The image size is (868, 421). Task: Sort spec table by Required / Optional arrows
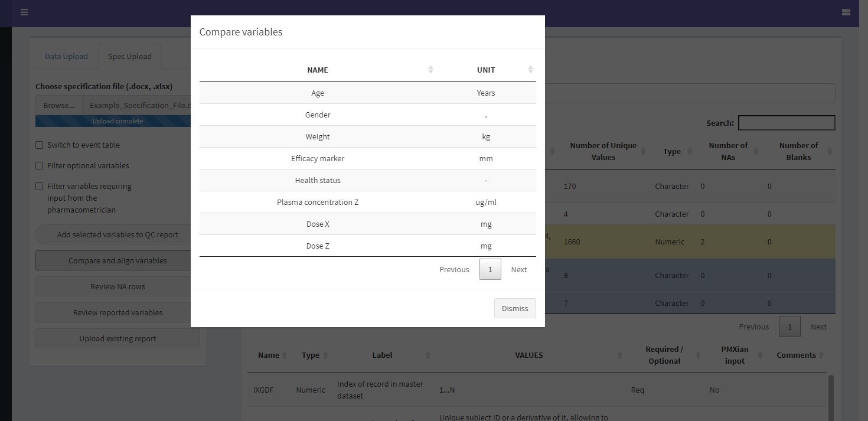pyautogui.click(x=698, y=355)
